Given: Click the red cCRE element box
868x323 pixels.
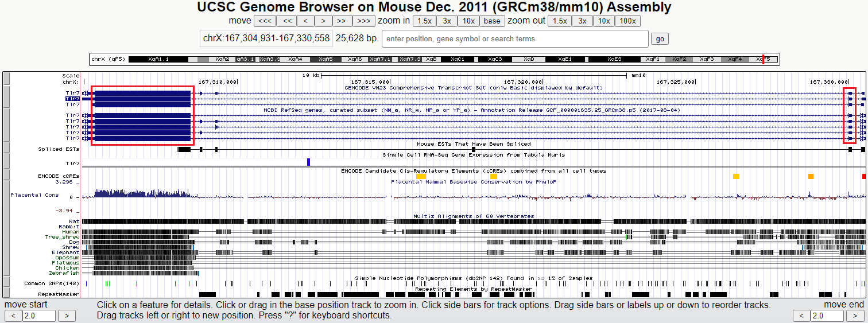Looking at the screenshot, I should pos(864,176).
